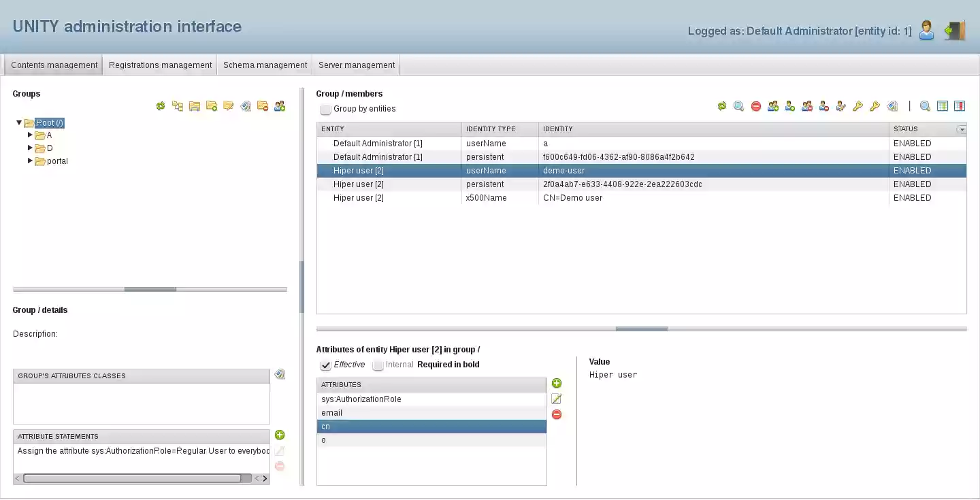Open the edit group icon with pencil

[228, 105]
